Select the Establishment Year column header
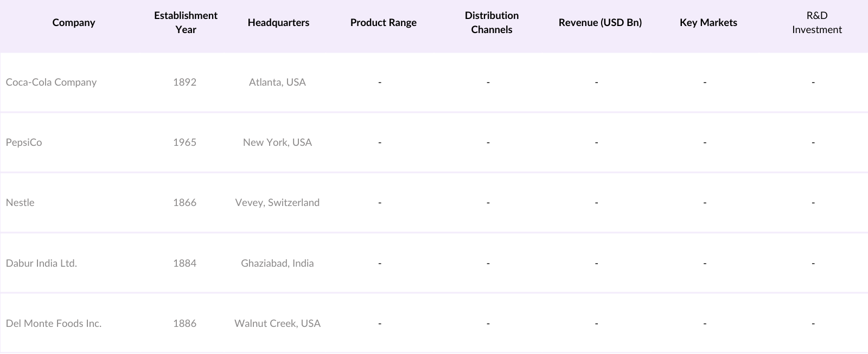The height and width of the screenshot is (354, 868). click(x=186, y=23)
